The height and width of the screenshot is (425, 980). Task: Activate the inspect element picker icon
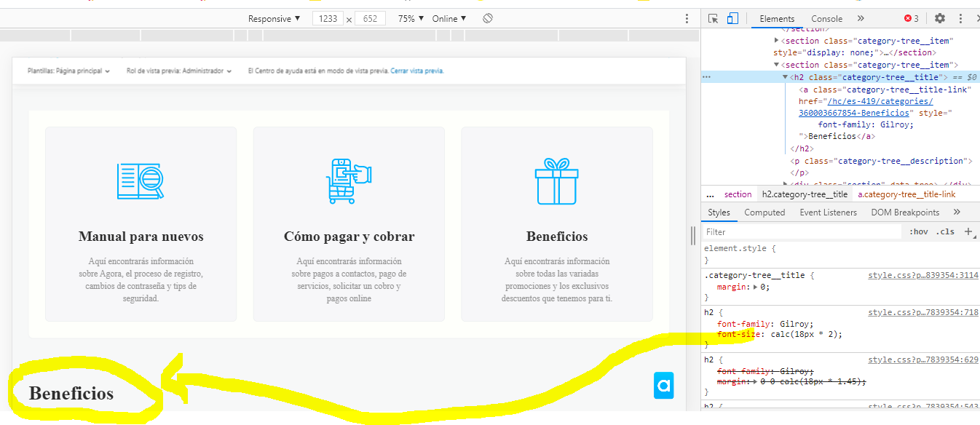tap(714, 19)
